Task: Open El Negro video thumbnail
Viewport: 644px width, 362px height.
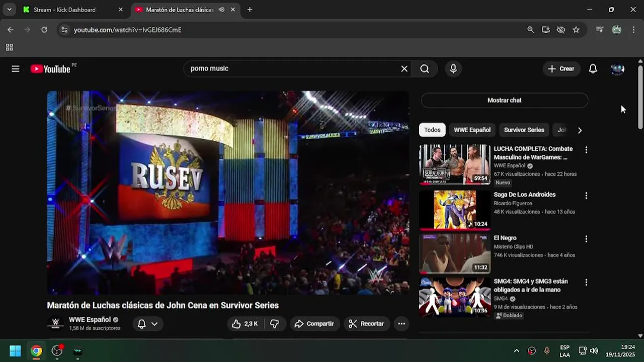Action: tap(455, 253)
